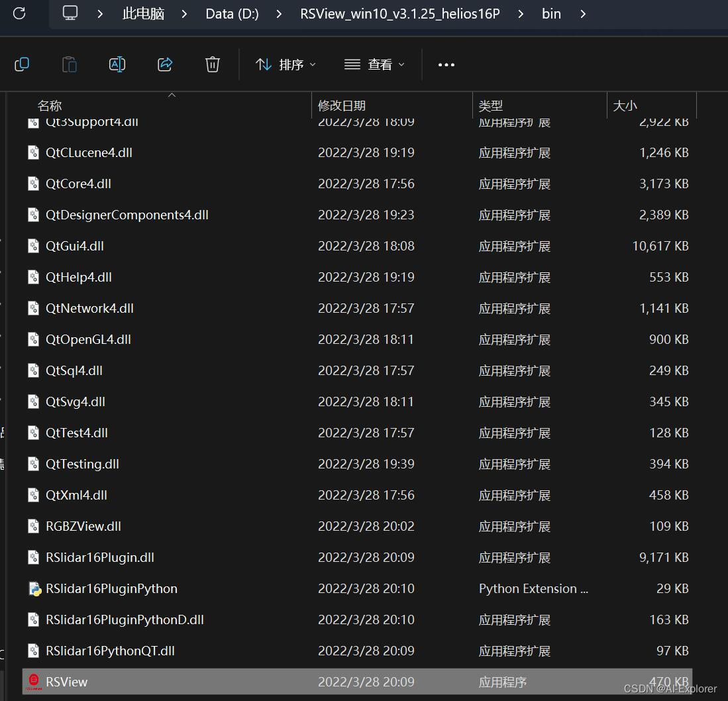Click the QtOpenGL4.dll file icon
Image resolution: width=728 pixels, height=701 pixels.
click(x=33, y=339)
